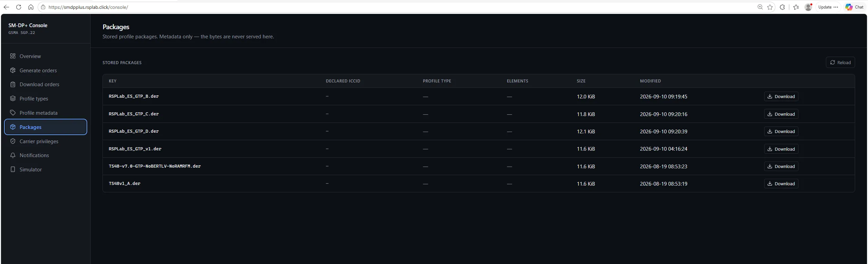
Task: Select the RSPLab_ES_GTP_B.der key text
Action: (134, 96)
